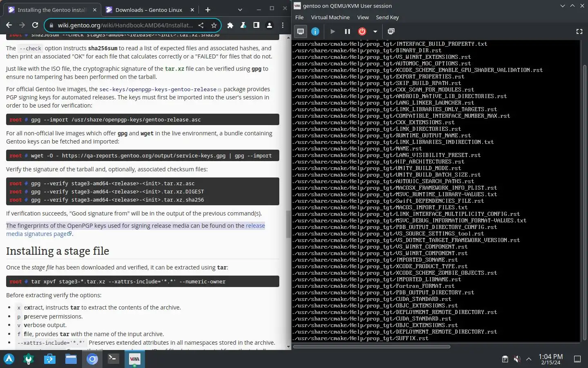588x368 pixels.
Task: Open browser extensions puzzle icon
Action: point(230,25)
